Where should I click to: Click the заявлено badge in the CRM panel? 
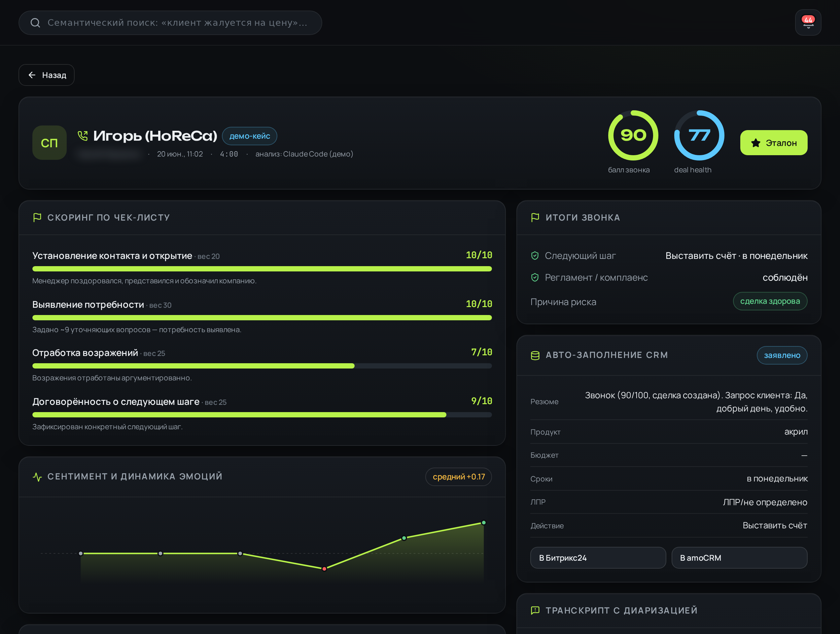[x=782, y=355]
